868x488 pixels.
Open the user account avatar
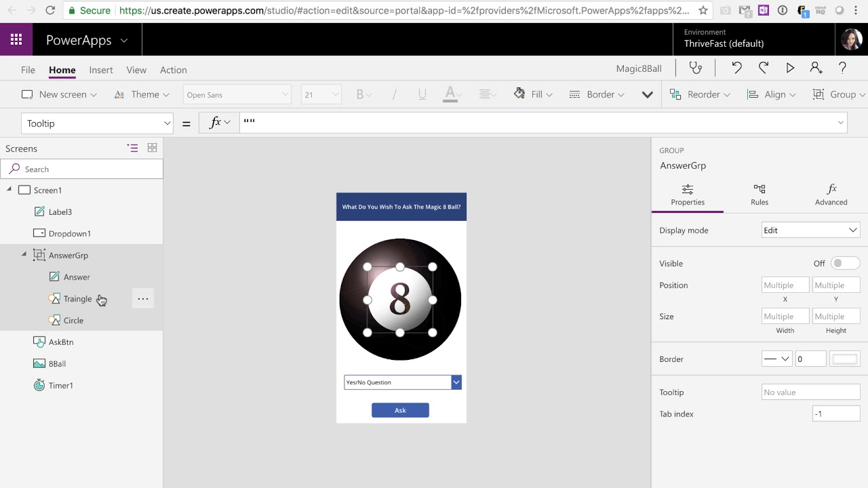coord(851,39)
